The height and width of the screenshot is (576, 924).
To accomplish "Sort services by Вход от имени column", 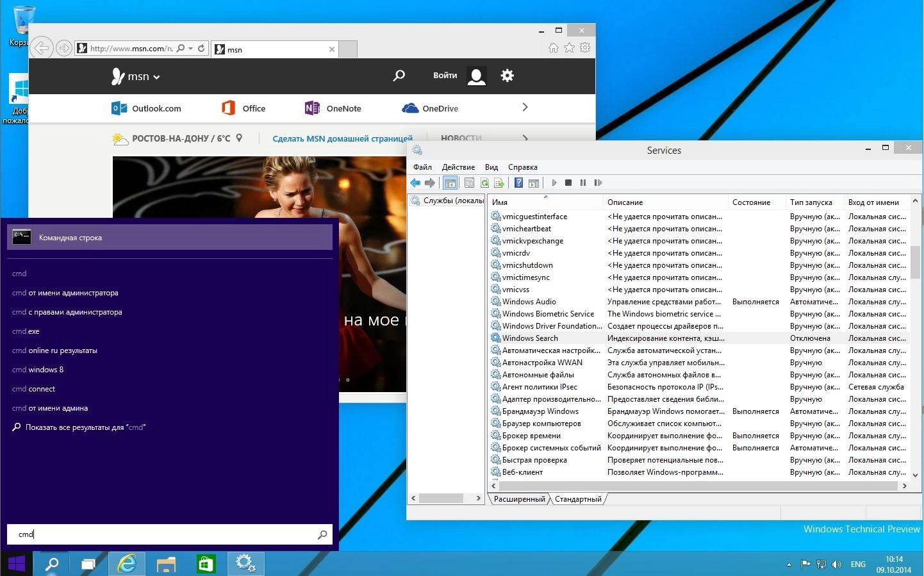I will (876, 202).
